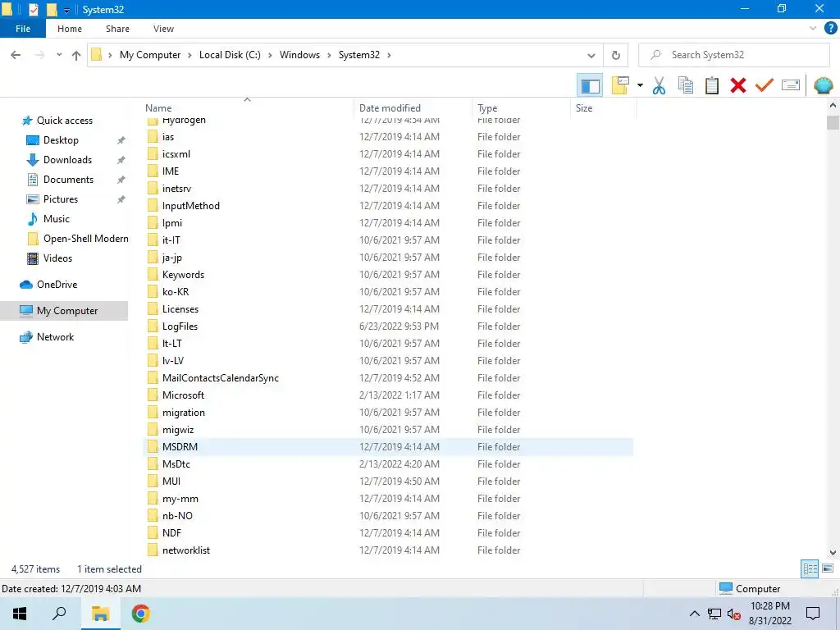Expand the ribbon with the chevron

tap(813, 29)
